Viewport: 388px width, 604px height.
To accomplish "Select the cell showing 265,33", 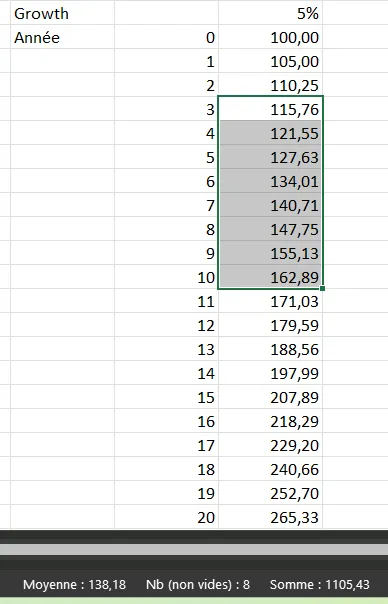I will tap(270, 517).
